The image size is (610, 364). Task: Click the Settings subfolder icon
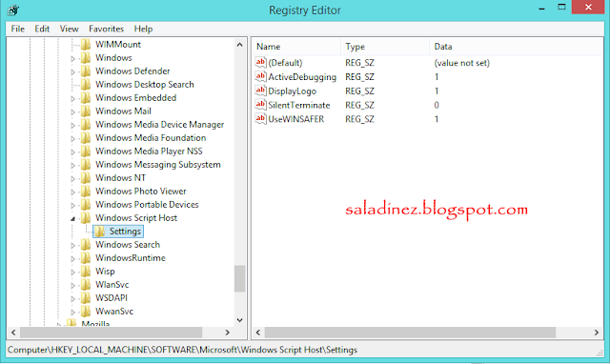(x=99, y=232)
